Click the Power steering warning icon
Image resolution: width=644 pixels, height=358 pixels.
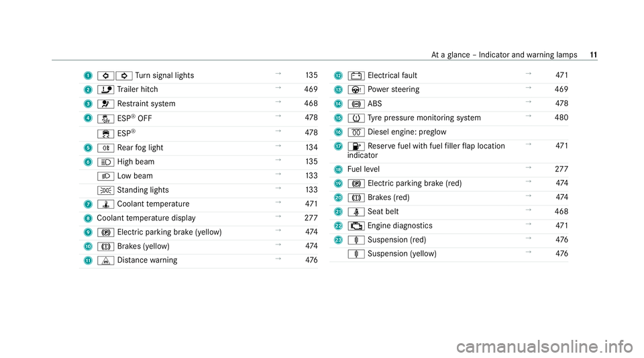[x=356, y=89]
